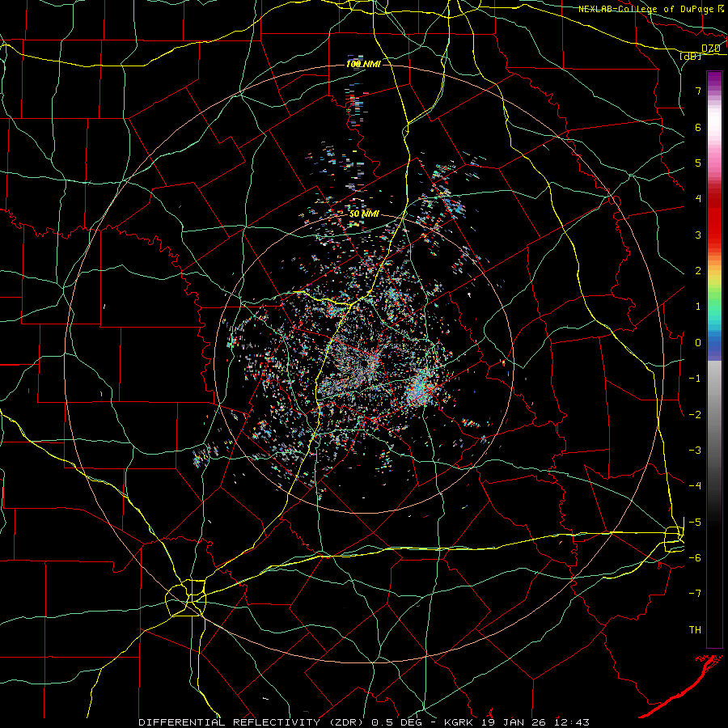Click the 100 NMI range ring label
This screenshot has height=728, width=728.
(363, 64)
